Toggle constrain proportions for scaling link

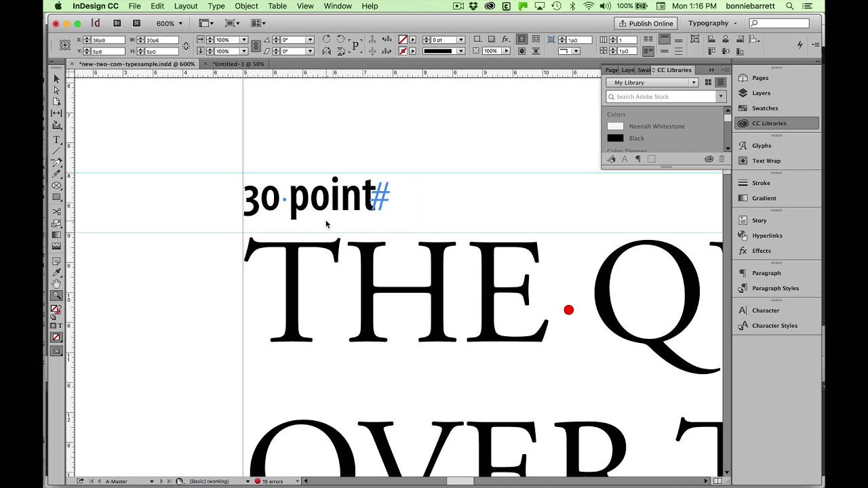tap(256, 45)
